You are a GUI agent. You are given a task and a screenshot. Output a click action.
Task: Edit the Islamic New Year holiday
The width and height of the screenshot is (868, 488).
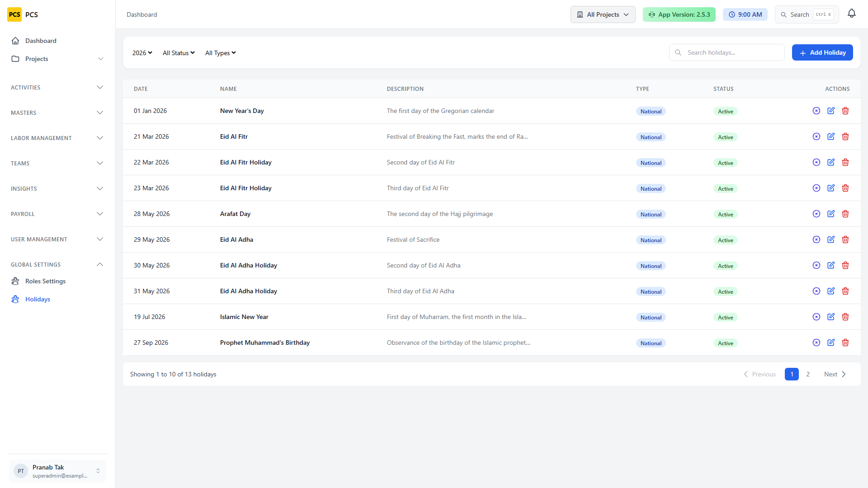(x=831, y=317)
